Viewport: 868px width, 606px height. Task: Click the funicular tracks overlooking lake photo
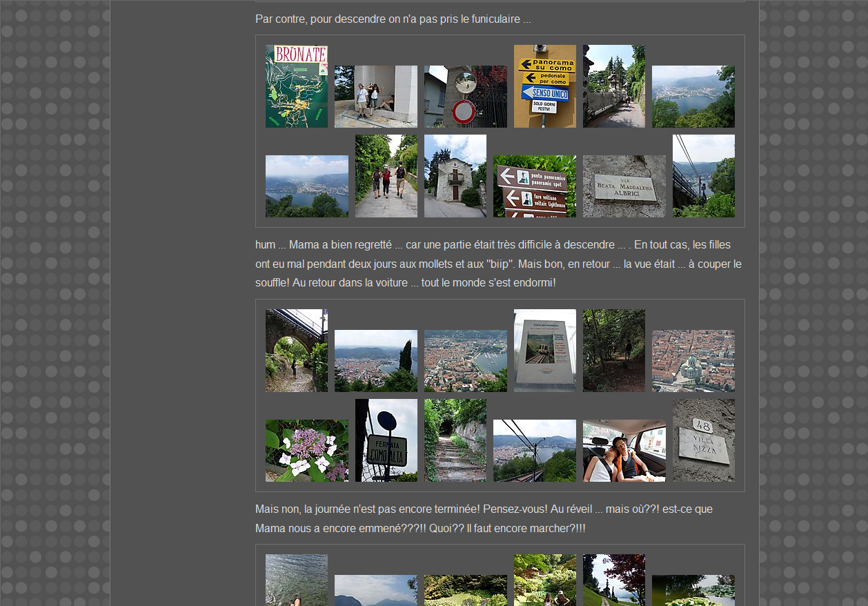pyautogui.click(x=534, y=451)
